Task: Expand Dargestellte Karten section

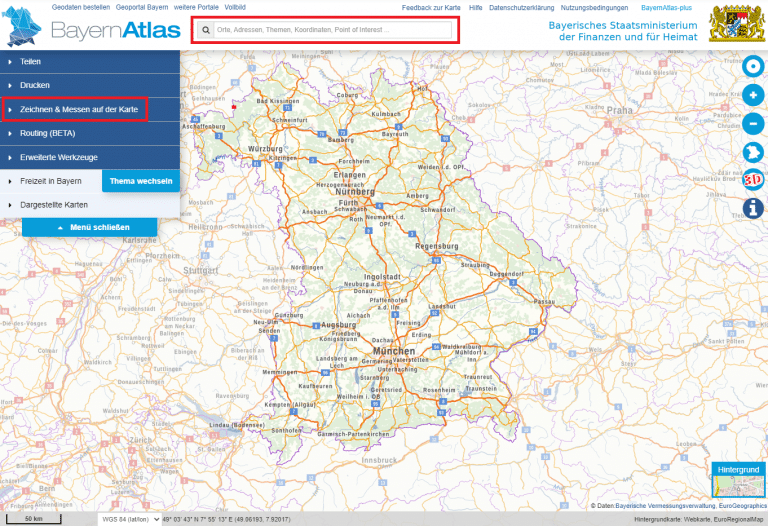Action: (x=90, y=205)
